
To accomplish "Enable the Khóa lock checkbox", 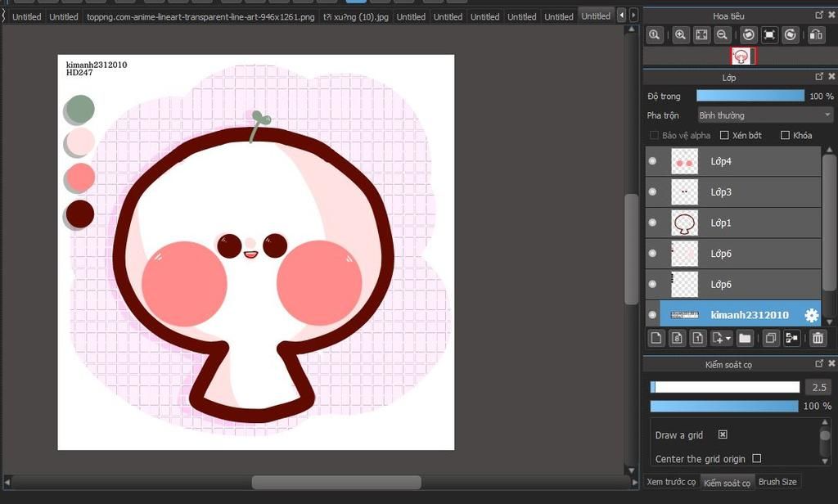I will click(785, 135).
